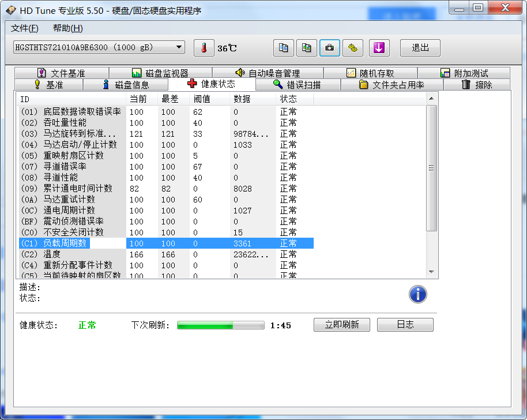Click the copy screenshot to clipboard icon
Screen dimensions: 527x420
click(306, 48)
